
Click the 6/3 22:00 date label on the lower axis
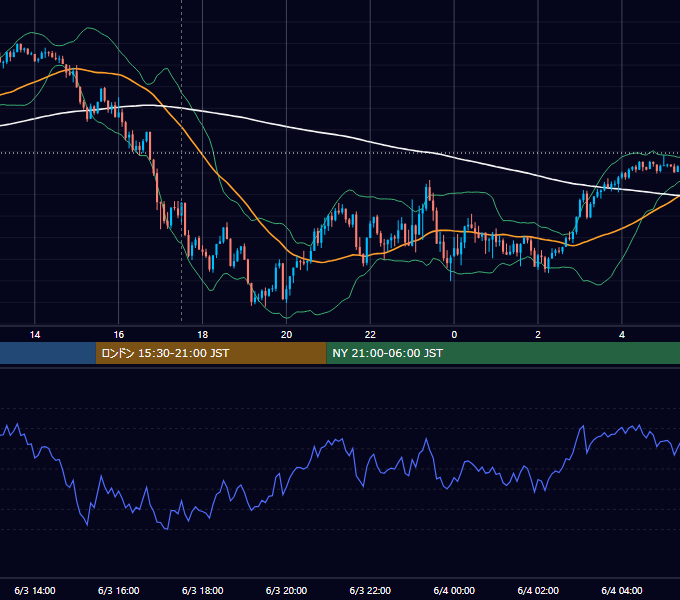(370, 590)
